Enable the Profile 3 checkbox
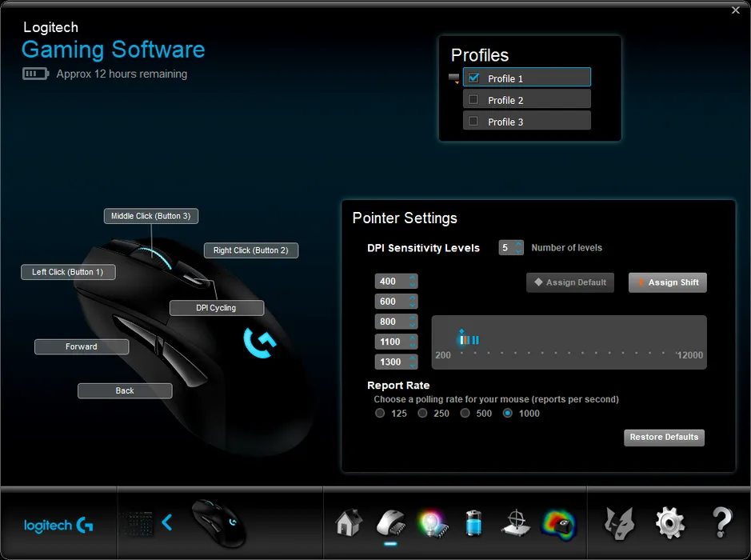 coord(473,121)
